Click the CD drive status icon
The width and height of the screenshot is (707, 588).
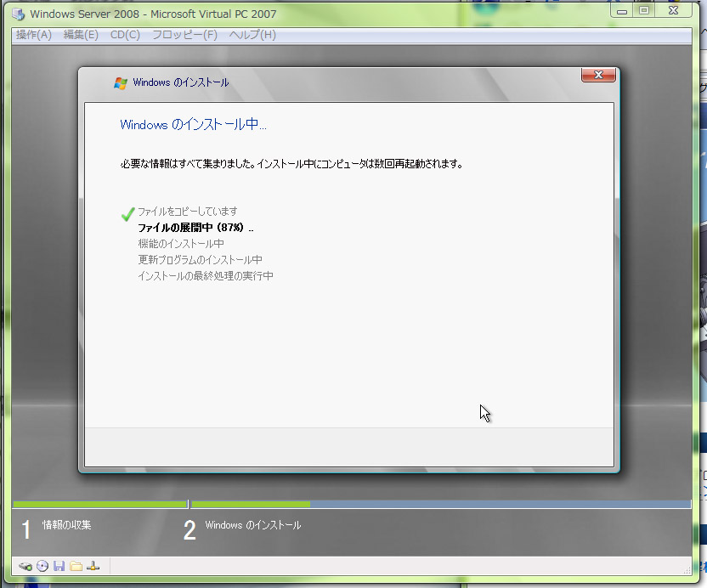pos(42,567)
